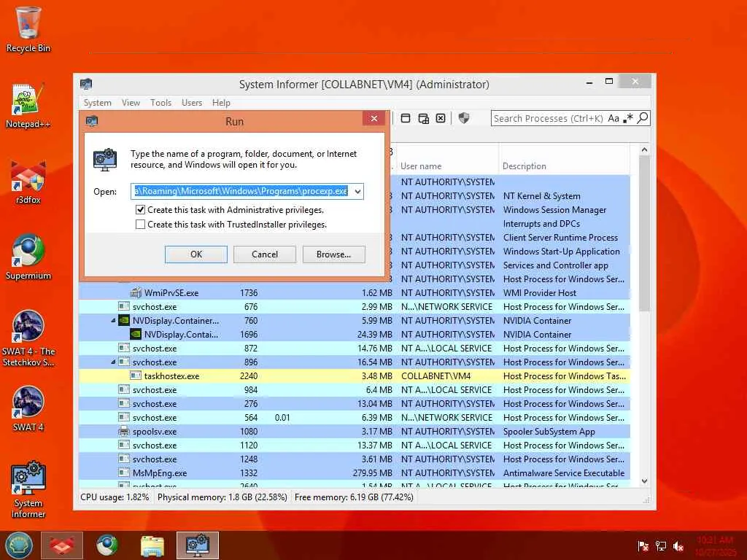Select svchost.exe with PID 676

tap(354, 307)
